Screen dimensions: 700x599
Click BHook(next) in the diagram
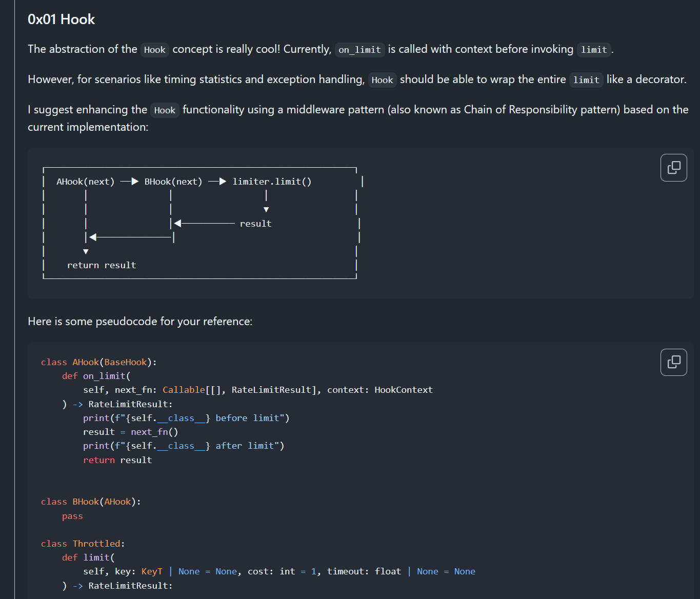(173, 182)
